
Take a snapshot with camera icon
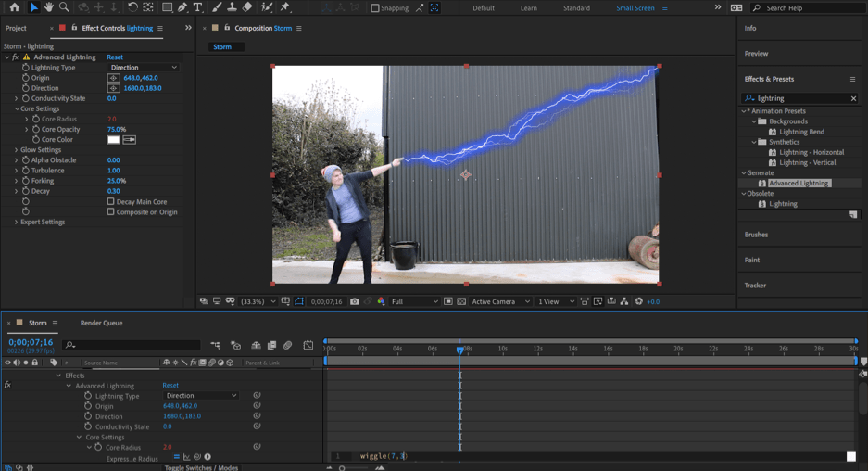[x=354, y=301]
